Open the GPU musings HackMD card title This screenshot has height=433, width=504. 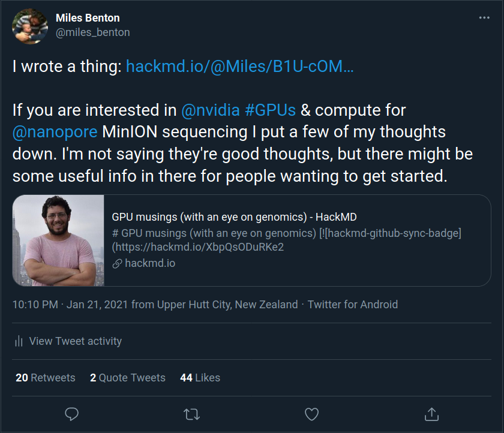pyautogui.click(x=234, y=217)
